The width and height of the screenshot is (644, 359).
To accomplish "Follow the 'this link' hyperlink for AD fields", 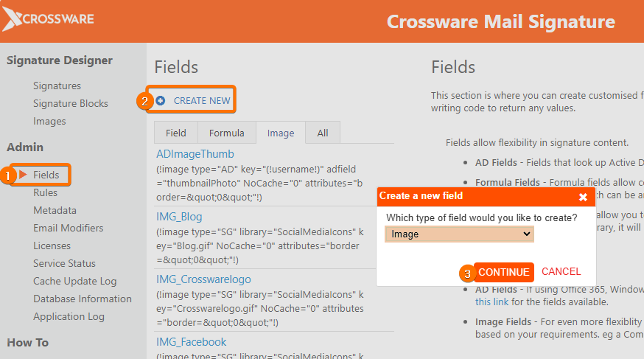I will 491,302.
